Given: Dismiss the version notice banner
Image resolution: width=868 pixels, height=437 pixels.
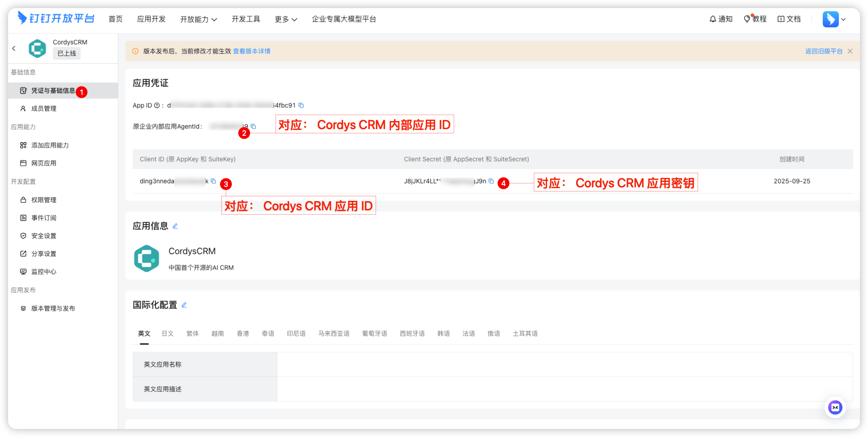Looking at the screenshot, I should pyautogui.click(x=850, y=51).
